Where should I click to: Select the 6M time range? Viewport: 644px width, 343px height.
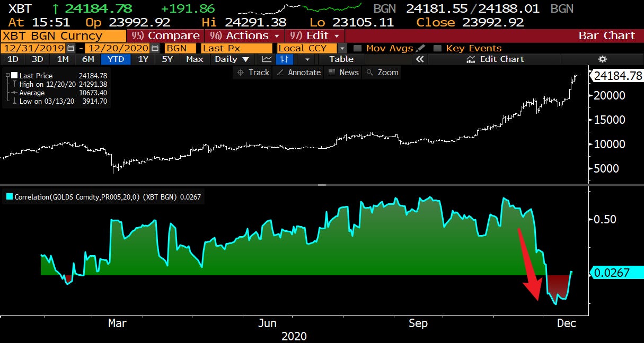point(89,59)
